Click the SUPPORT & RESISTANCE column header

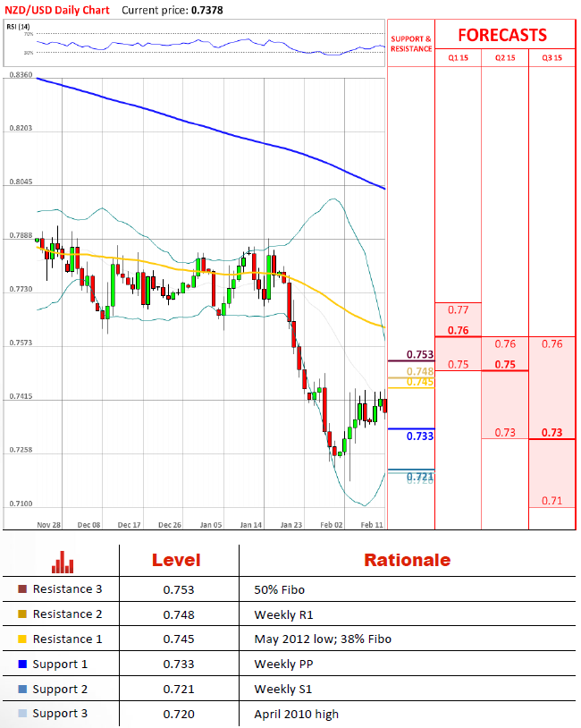pyautogui.click(x=411, y=44)
